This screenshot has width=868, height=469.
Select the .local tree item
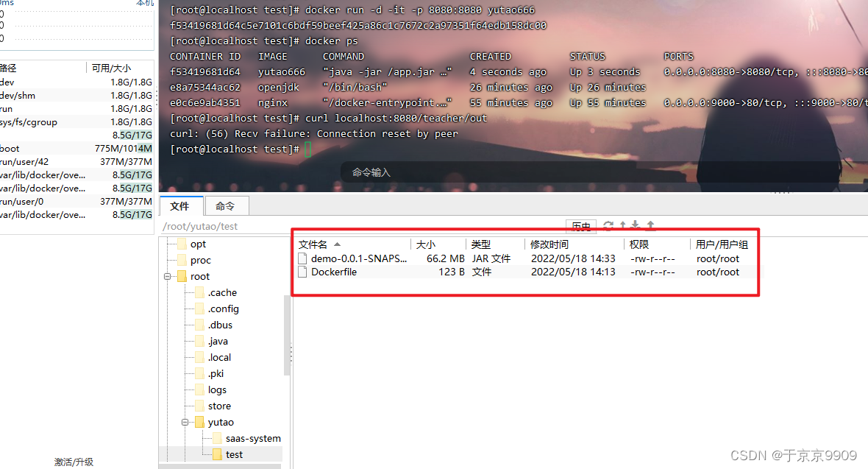point(220,357)
